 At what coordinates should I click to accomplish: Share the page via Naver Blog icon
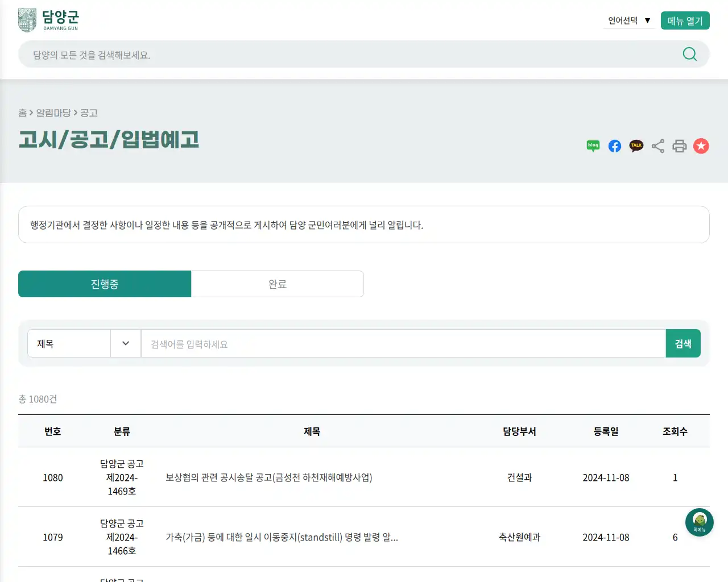pos(593,145)
